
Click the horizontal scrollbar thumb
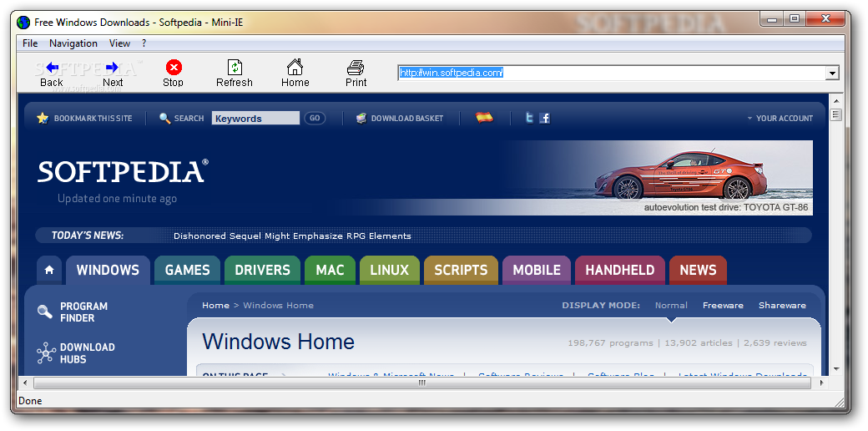pos(421,383)
